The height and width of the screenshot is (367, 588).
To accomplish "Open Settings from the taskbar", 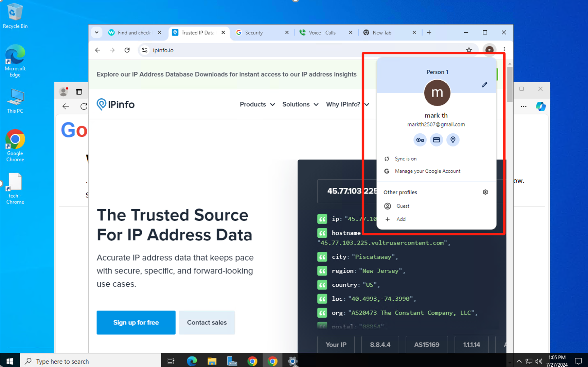I will click(292, 361).
